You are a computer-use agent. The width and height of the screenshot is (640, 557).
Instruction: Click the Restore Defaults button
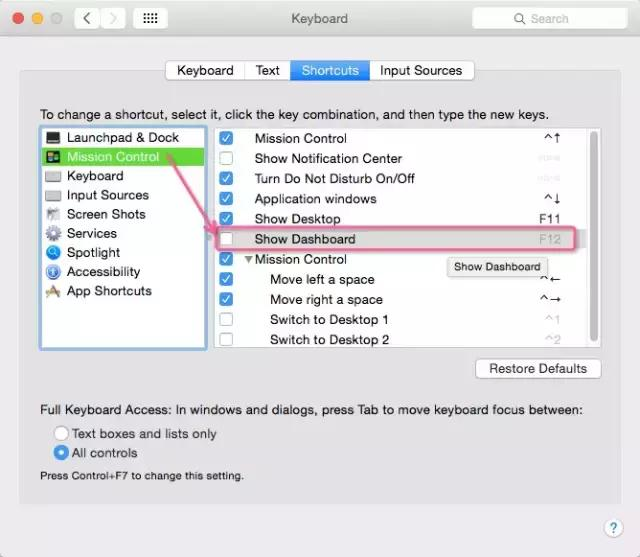click(538, 368)
